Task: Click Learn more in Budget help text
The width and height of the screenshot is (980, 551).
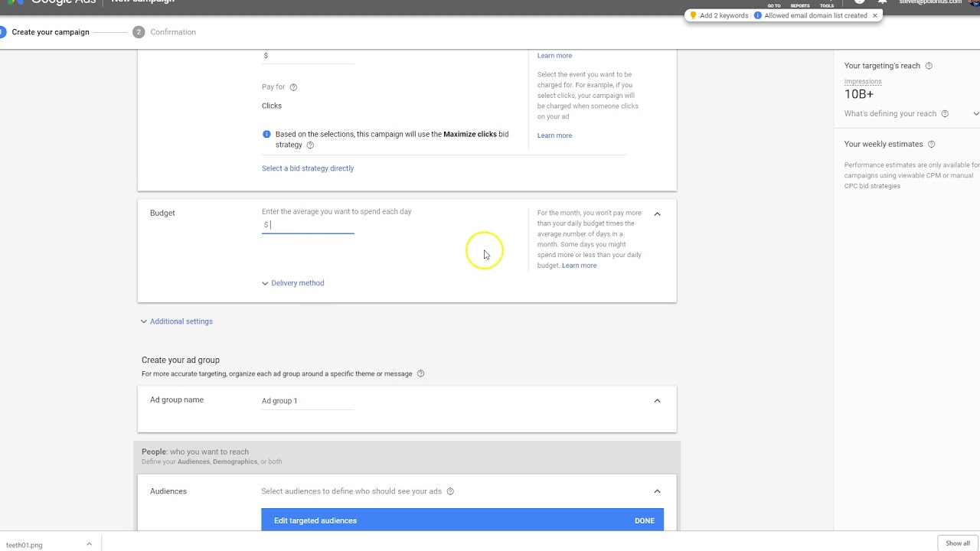Action: tap(579, 266)
